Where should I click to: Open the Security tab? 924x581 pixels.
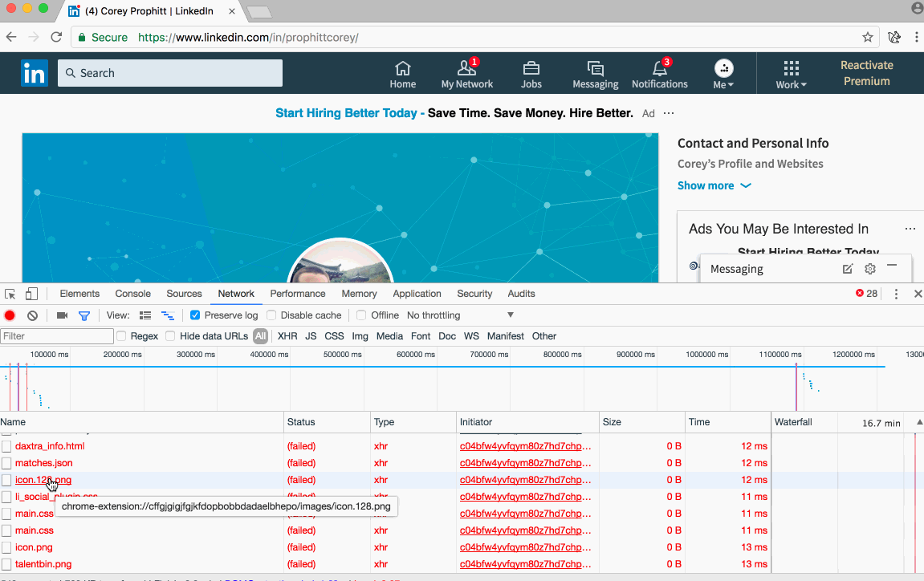point(474,294)
